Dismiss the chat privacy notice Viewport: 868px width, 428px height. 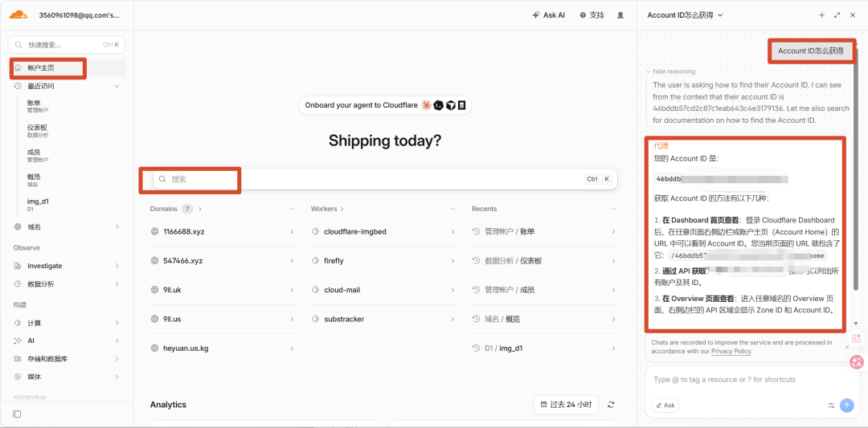847,347
